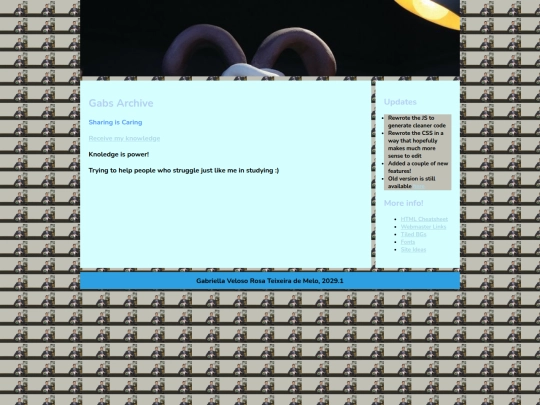This screenshot has height=405, width=540.
Task: Visit the Webmaster Links page
Action: click(x=423, y=227)
